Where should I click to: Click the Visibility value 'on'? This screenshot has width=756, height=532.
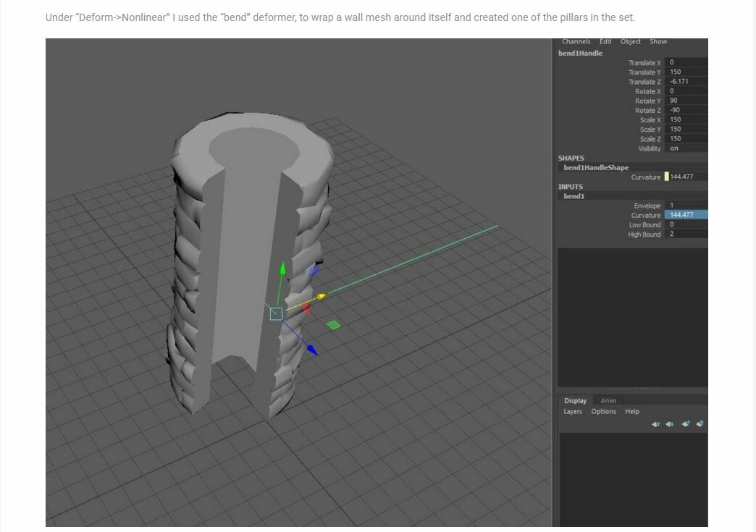click(686, 148)
